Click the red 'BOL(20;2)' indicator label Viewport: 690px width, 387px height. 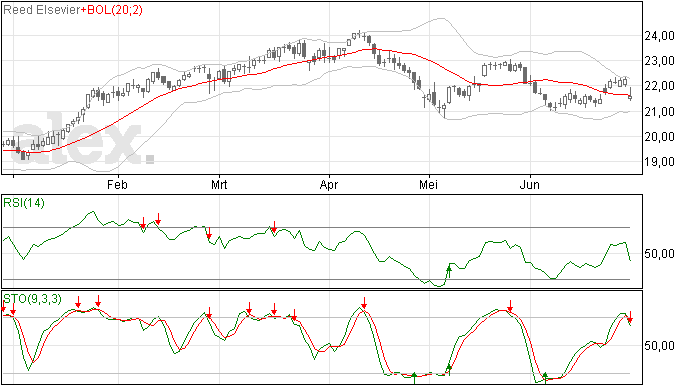coord(115,10)
